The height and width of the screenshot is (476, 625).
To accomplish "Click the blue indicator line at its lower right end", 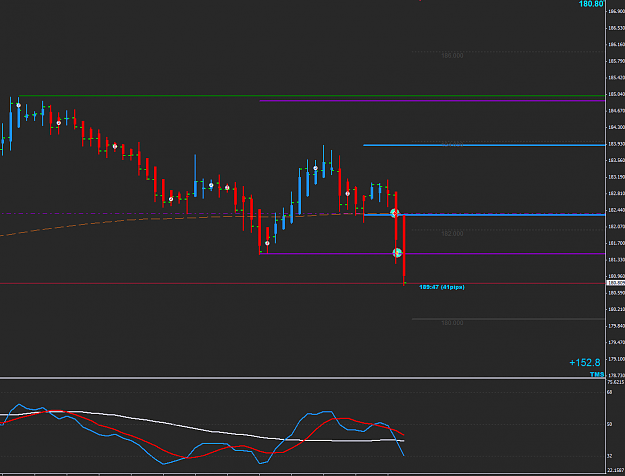I will tap(403, 454).
